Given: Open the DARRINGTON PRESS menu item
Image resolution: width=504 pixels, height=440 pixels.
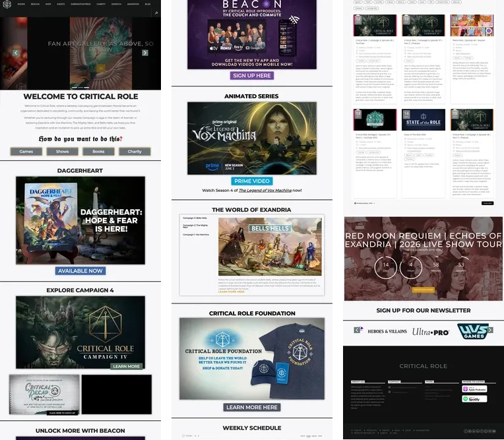Looking at the screenshot, I should pos(80,4).
